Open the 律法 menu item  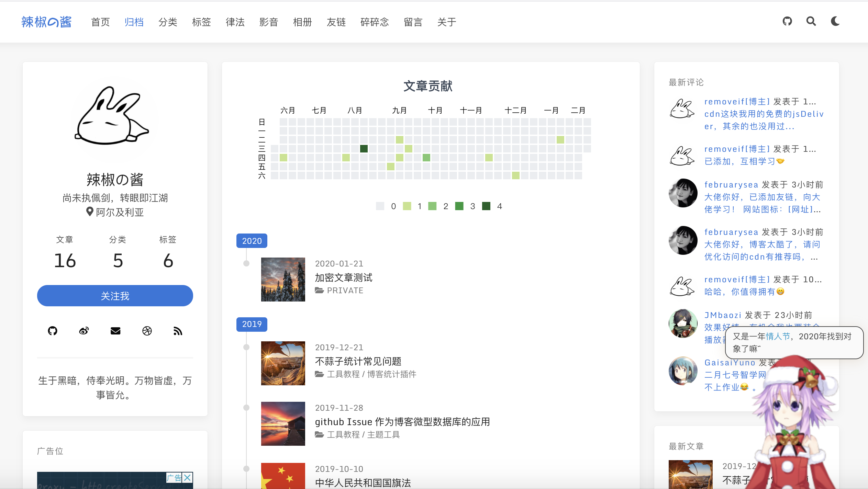[x=235, y=22]
